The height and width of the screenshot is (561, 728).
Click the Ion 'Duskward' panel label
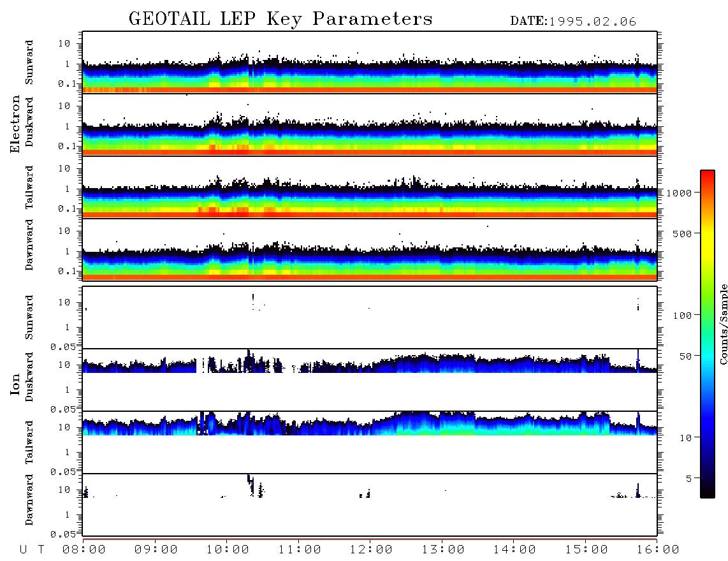[29, 377]
